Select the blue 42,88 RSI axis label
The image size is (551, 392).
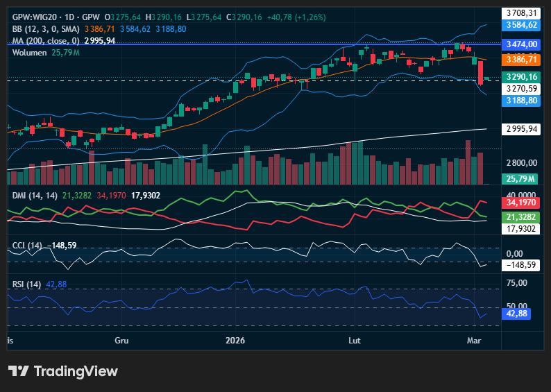coord(518,314)
